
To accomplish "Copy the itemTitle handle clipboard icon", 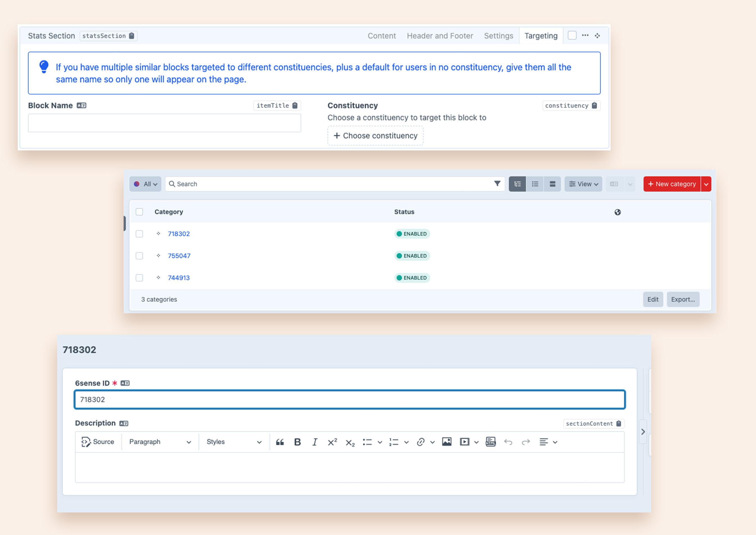I will point(295,105).
